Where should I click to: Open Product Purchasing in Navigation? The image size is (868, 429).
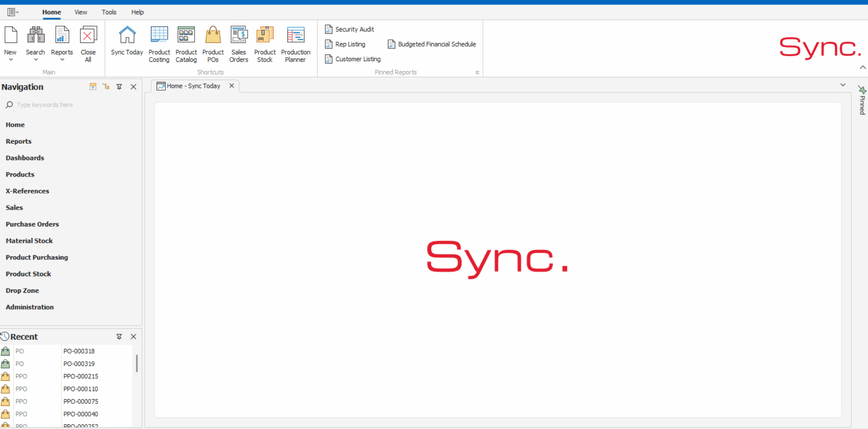pos(37,257)
